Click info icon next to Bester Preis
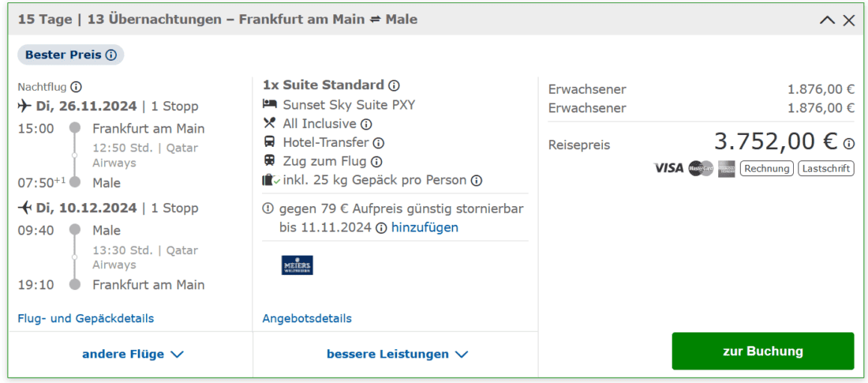This screenshot has height=383, width=868. (111, 55)
